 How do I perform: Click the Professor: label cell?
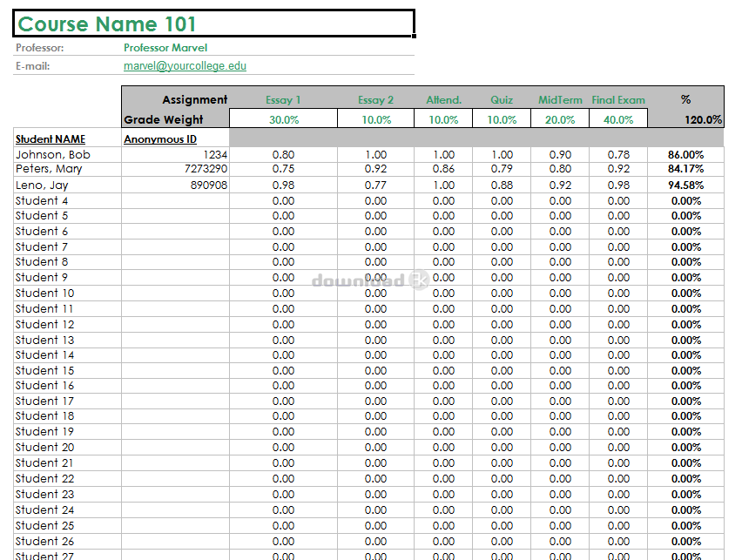pyautogui.click(x=40, y=48)
